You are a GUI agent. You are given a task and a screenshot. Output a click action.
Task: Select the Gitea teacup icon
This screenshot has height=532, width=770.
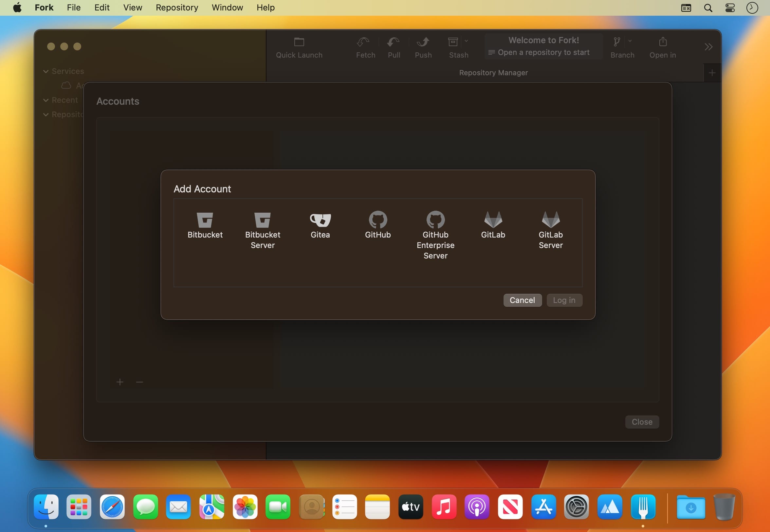(320, 220)
